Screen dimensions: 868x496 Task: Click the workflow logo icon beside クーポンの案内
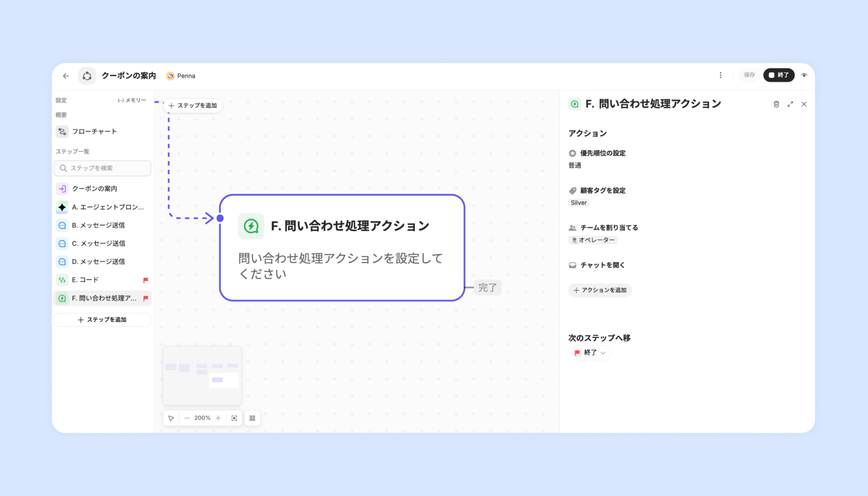[x=87, y=76]
